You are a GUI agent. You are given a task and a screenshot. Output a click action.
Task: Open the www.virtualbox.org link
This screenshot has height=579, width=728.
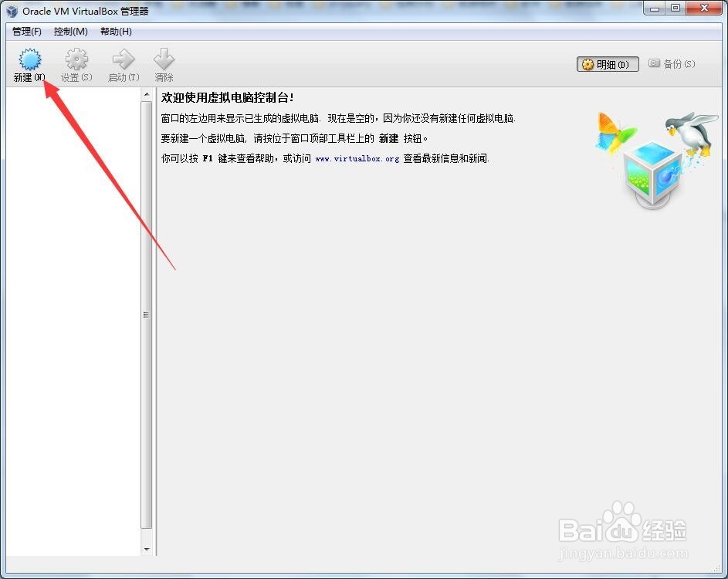tap(357, 159)
